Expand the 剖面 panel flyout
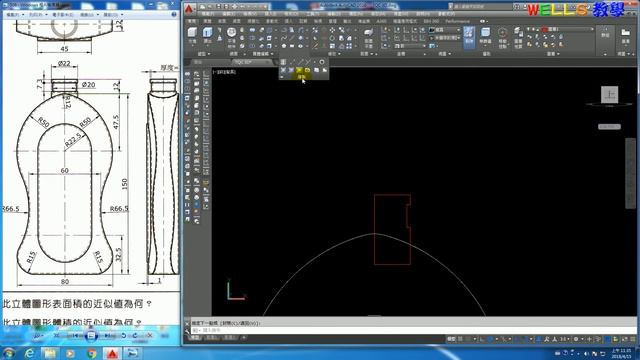Screen dimensions: 640x360 click(367, 54)
